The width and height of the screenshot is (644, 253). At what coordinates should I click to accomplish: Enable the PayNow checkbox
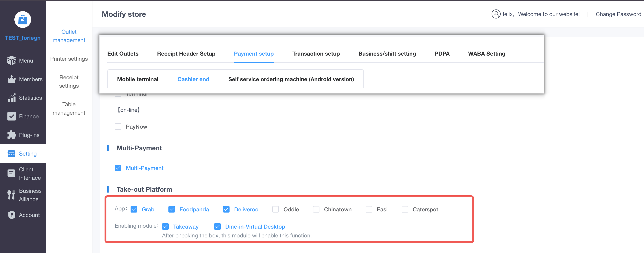(118, 127)
